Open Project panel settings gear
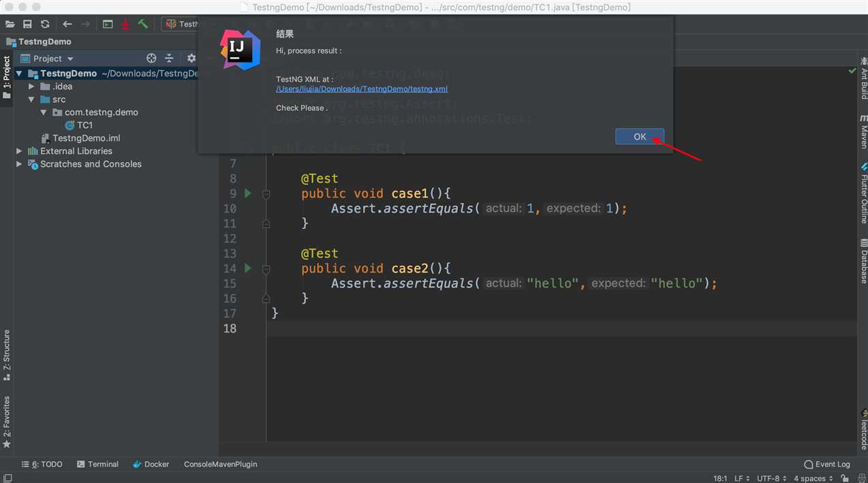 point(191,59)
